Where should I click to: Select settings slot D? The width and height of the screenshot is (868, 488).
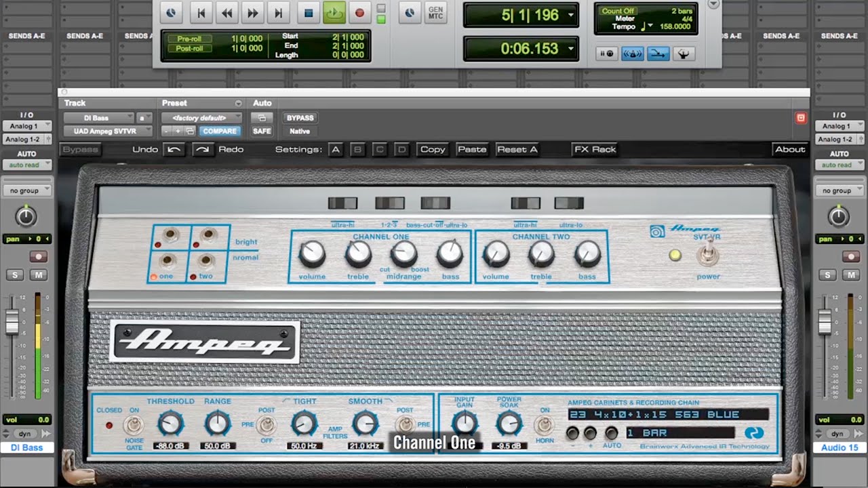[x=401, y=149]
